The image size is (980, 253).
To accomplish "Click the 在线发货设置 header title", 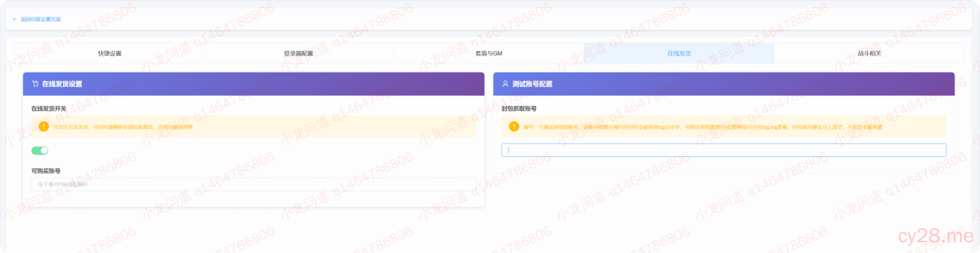I will [62, 84].
